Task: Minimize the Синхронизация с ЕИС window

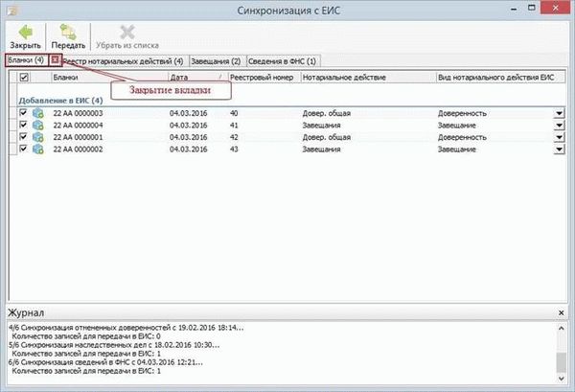Action: [x=514, y=9]
